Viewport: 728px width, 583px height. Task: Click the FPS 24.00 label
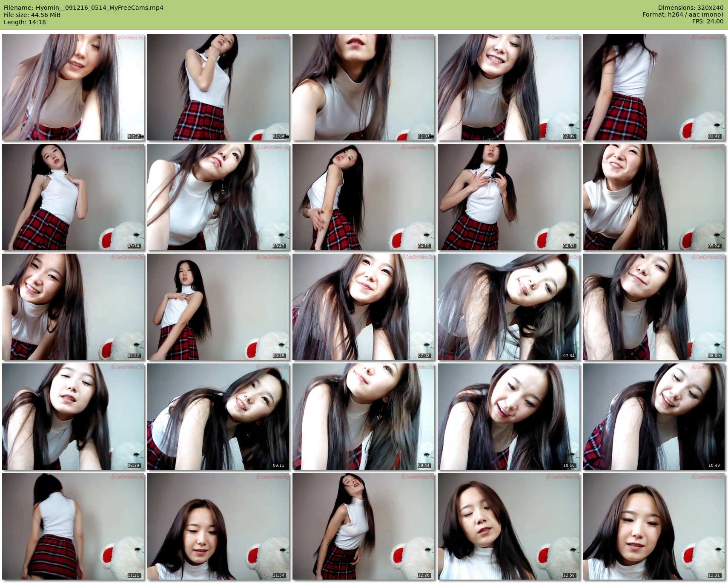click(708, 21)
